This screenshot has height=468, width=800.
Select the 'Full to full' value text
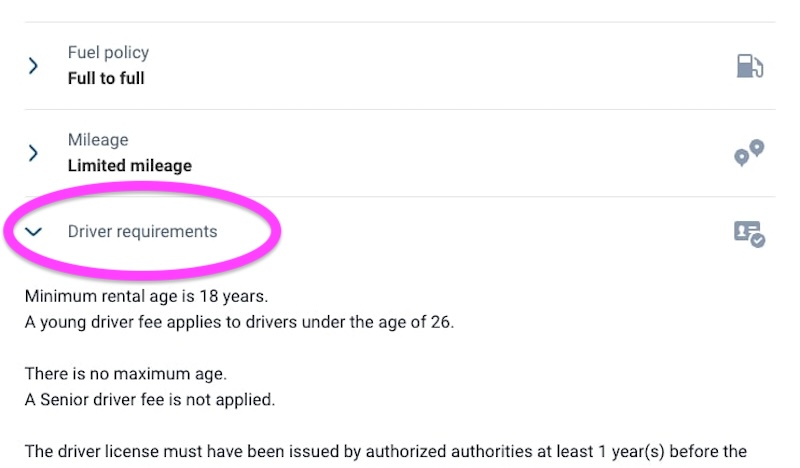(106, 78)
